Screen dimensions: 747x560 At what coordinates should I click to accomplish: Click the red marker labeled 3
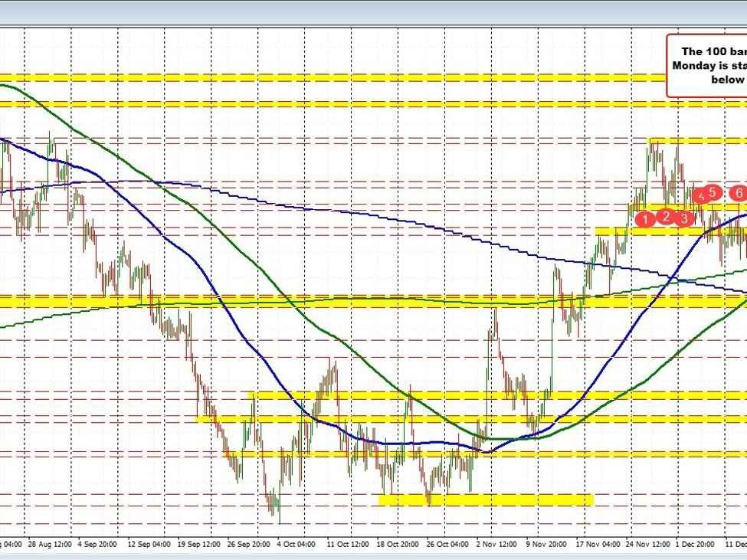(x=685, y=218)
